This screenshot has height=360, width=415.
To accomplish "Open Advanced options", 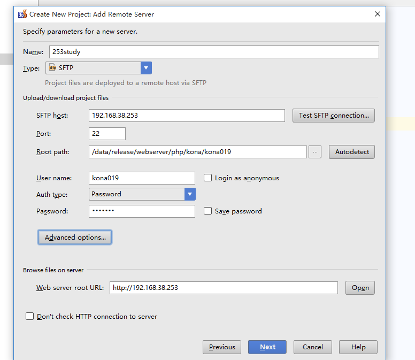I will click(75, 237).
